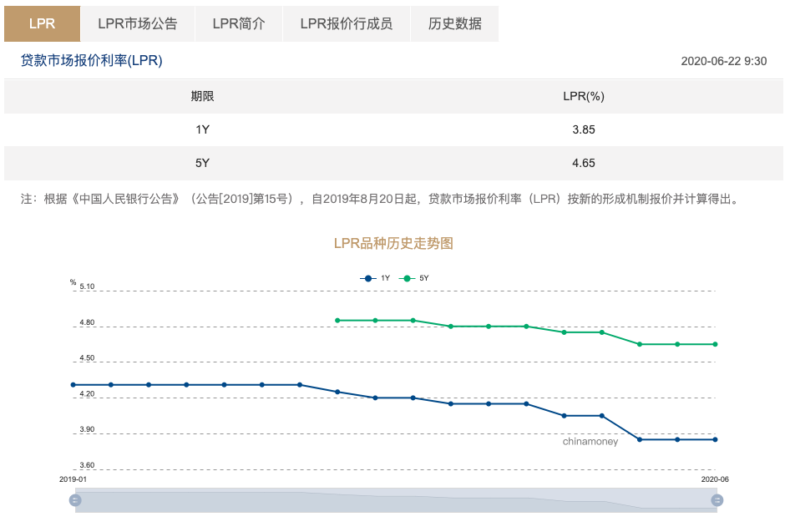Click the 3.60 y-axis label
Image resolution: width=785 pixels, height=532 pixels.
[87, 465]
